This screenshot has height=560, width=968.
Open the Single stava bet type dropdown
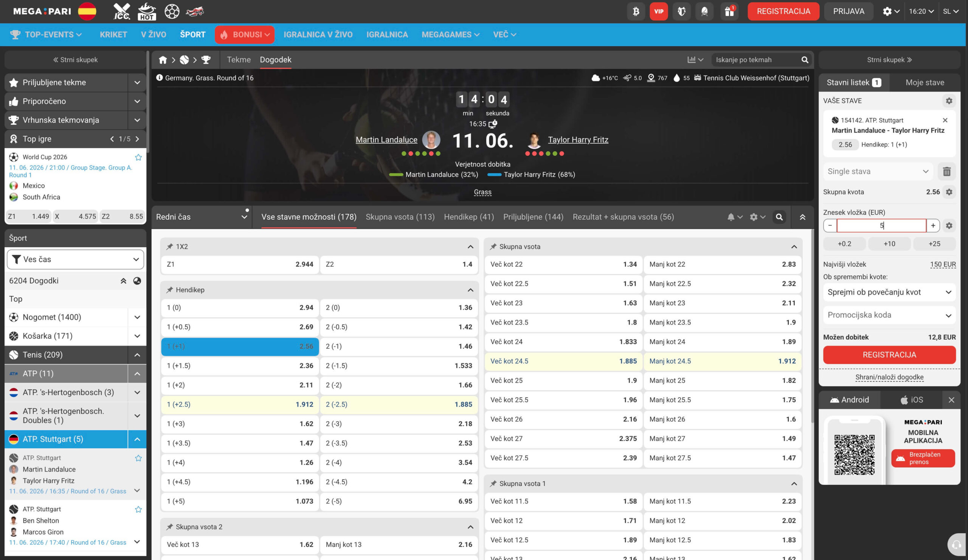878,171
